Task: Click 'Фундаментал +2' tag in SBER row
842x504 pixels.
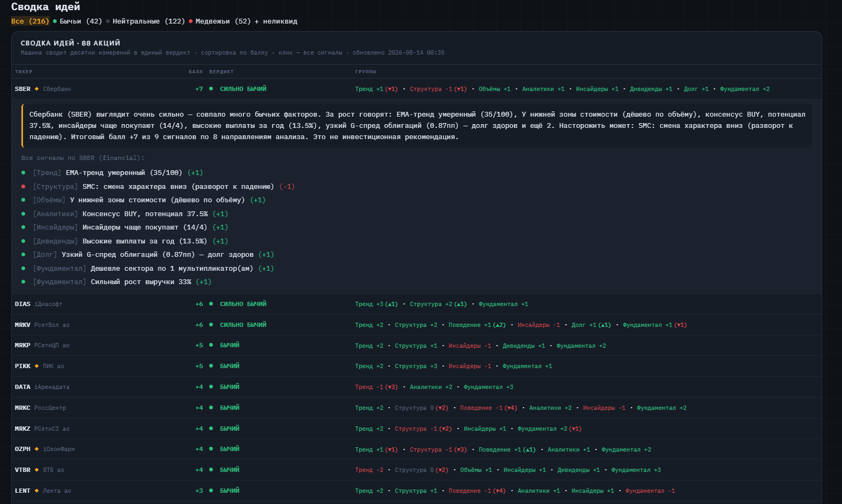Action: click(745, 89)
